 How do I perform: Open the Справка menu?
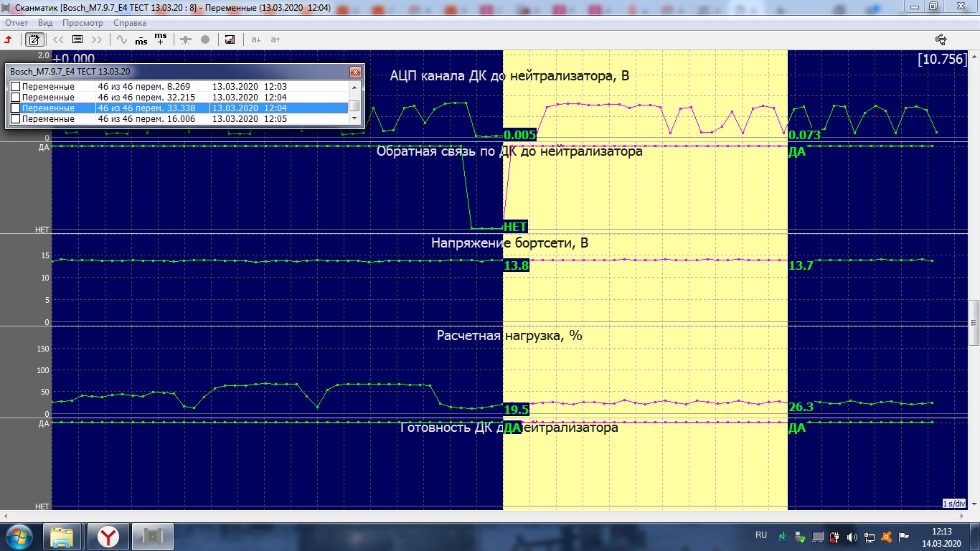click(130, 23)
